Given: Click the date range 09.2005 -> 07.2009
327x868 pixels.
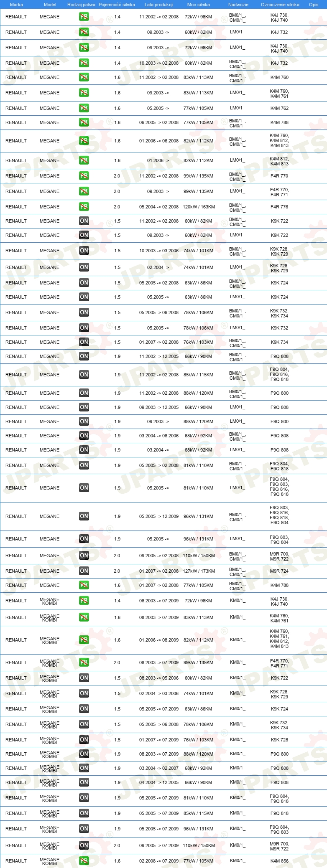Looking at the screenshot, I should [x=159, y=845].
